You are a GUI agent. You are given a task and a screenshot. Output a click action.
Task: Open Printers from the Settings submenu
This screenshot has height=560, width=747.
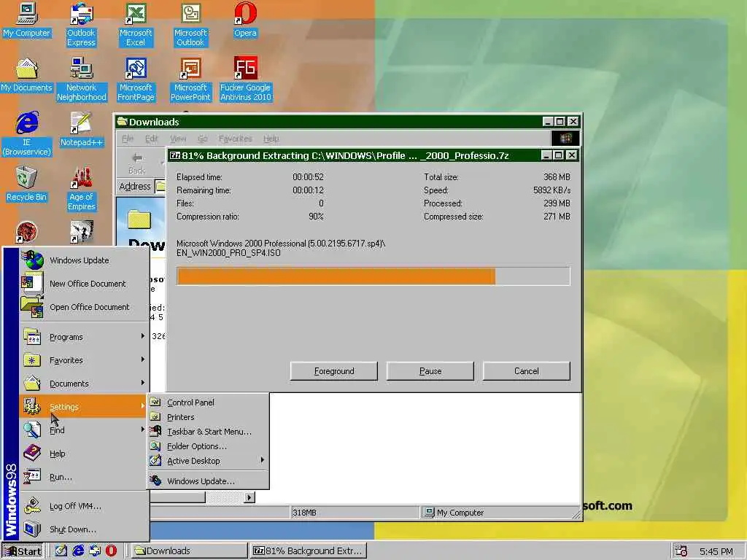tap(208, 417)
